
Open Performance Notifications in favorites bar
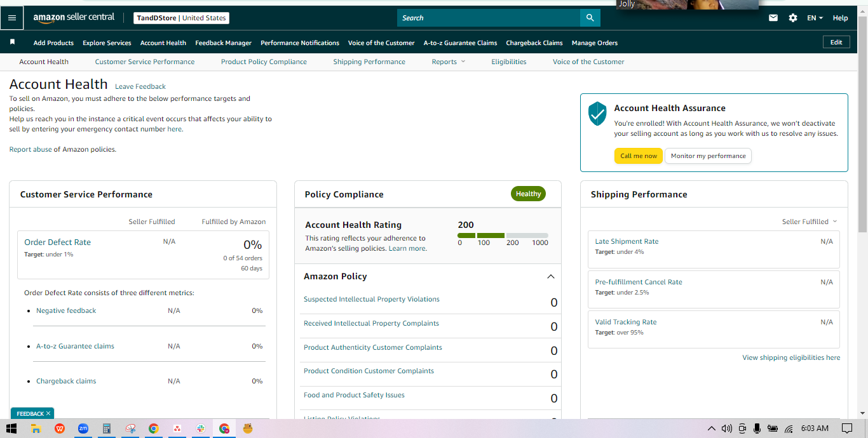300,43
